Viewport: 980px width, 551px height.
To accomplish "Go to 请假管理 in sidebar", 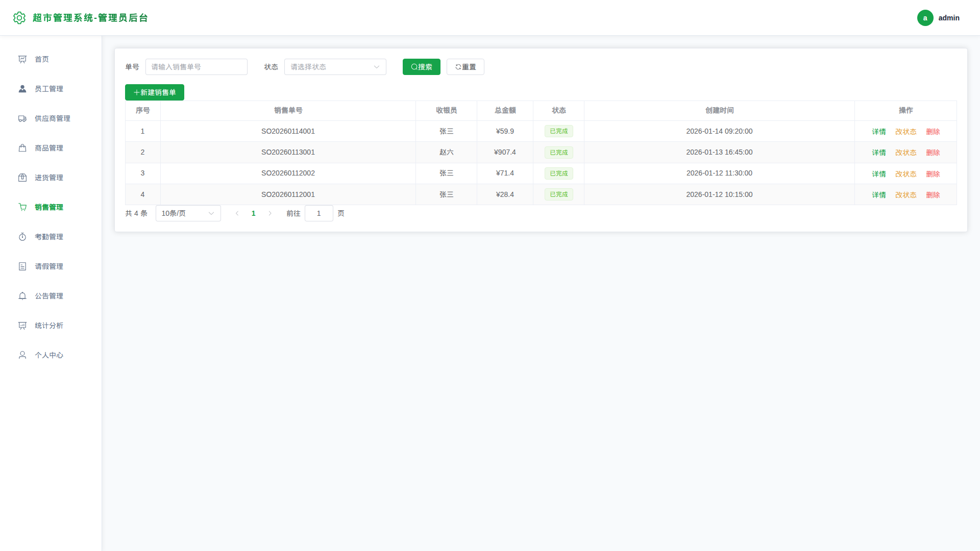I will tap(51, 266).
